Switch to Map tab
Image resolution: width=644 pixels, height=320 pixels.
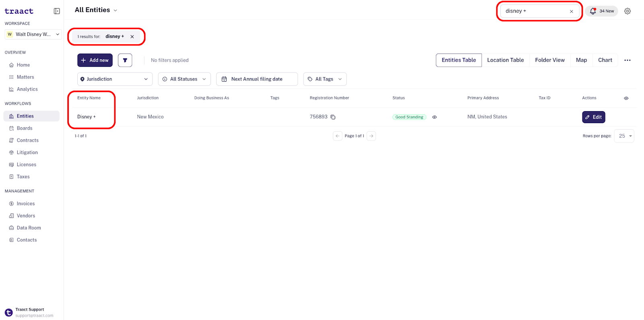(581, 60)
